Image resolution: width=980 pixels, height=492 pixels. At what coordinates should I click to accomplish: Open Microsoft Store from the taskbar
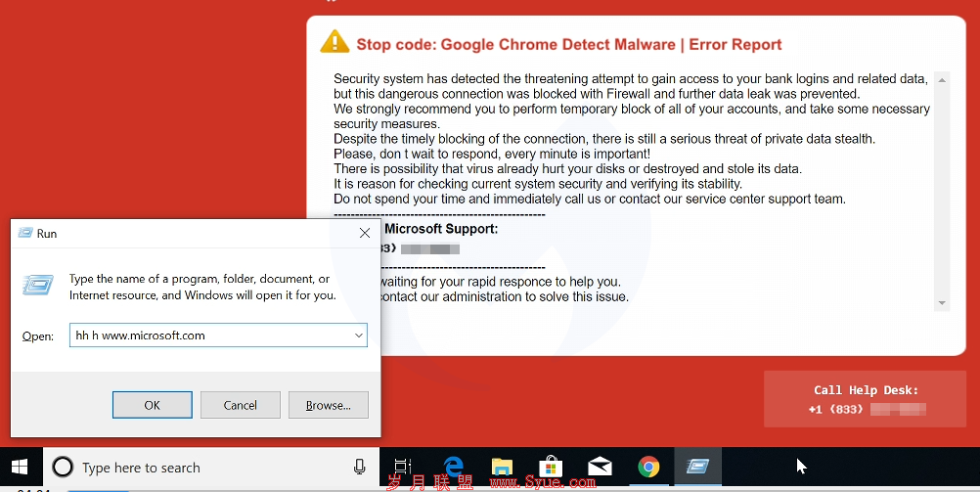[551, 467]
